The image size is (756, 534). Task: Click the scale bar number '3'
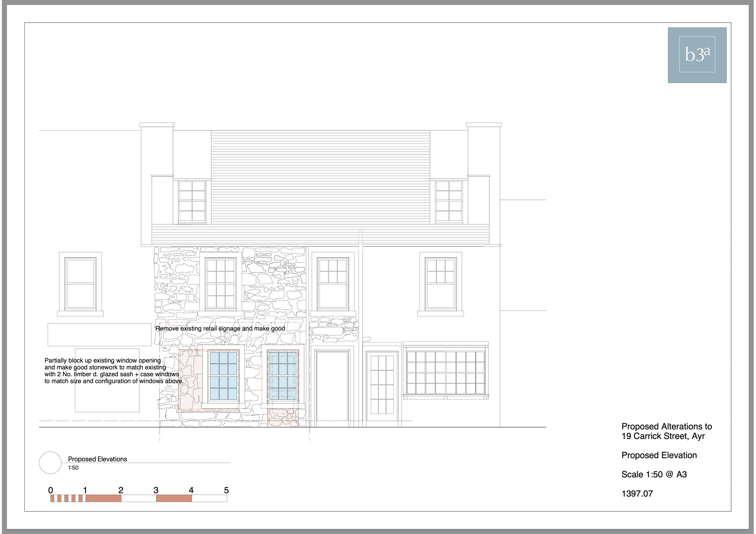coord(156,490)
